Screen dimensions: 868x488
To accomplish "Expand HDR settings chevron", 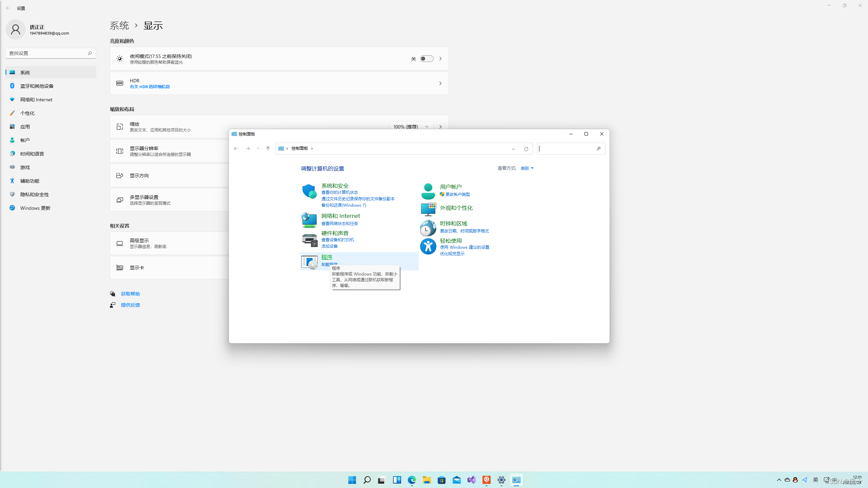I will point(440,83).
